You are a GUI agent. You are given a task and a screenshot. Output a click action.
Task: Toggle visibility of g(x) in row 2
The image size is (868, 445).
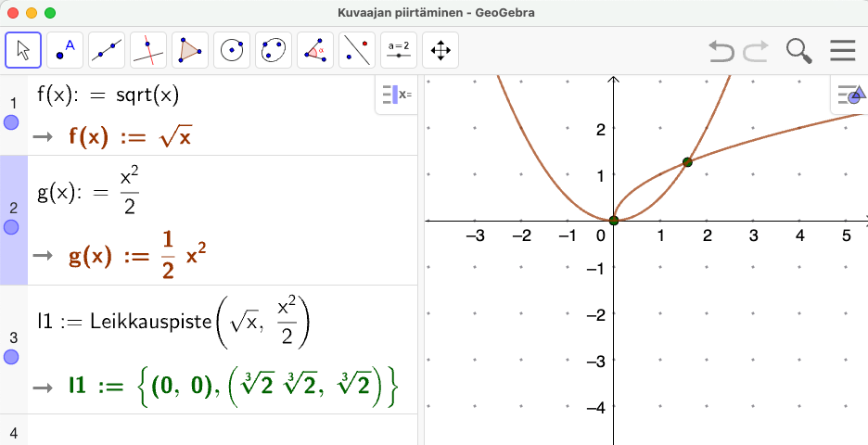pyautogui.click(x=11, y=227)
